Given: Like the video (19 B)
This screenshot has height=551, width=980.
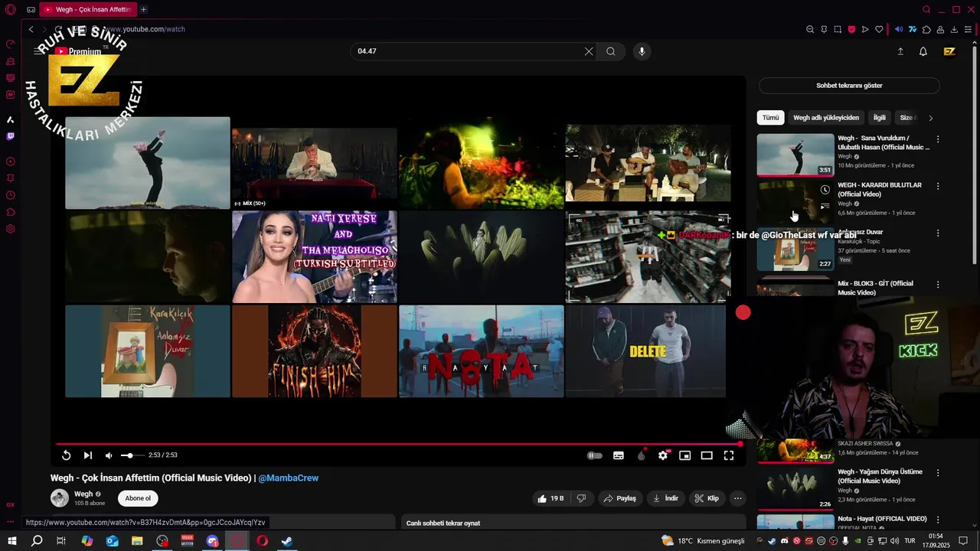Looking at the screenshot, I should click(x=550, y=498).
